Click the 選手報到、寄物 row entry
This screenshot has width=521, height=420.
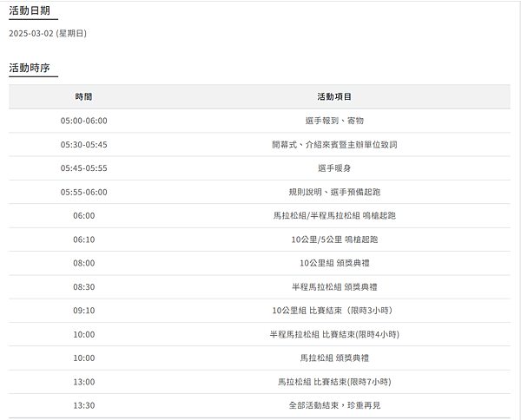[x=334, y=121]
